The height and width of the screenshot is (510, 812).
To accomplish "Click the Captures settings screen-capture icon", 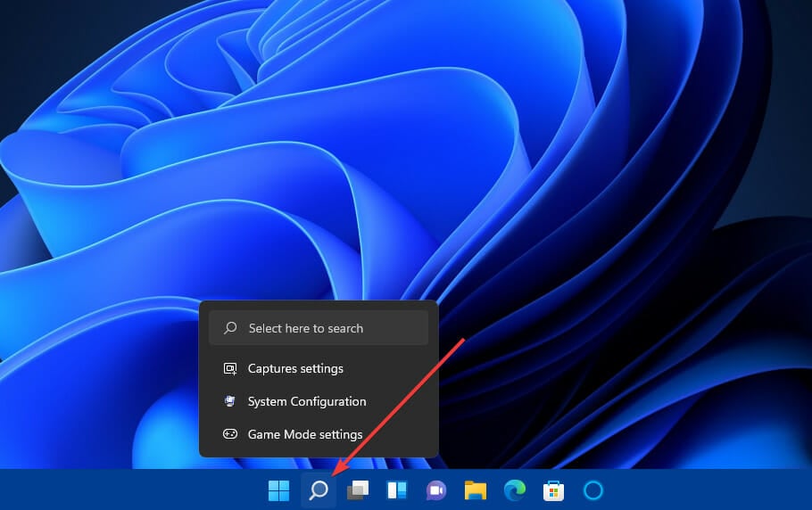I will tap(230, 368).
